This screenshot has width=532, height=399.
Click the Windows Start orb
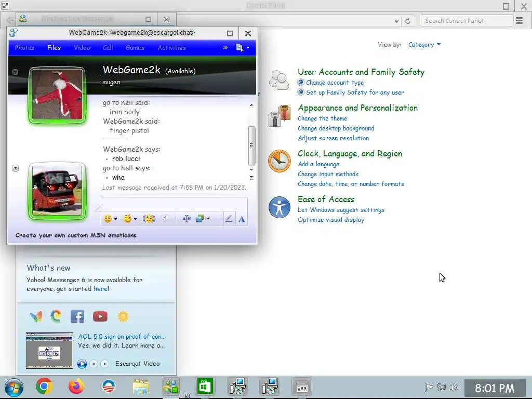(x=14, y=387)
